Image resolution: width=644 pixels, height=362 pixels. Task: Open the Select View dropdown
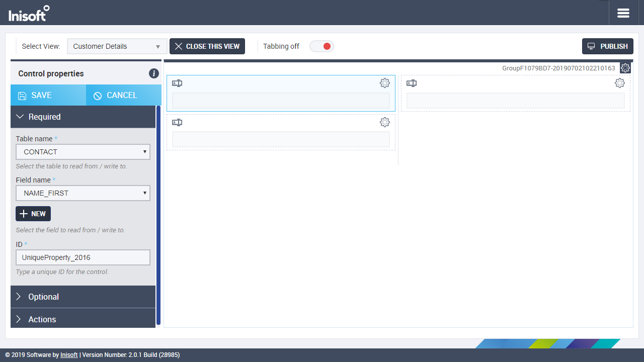click(117, 46)
